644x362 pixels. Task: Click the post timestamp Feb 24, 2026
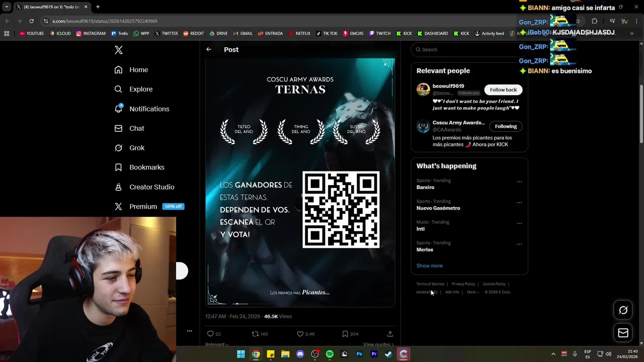click(232, 316)
